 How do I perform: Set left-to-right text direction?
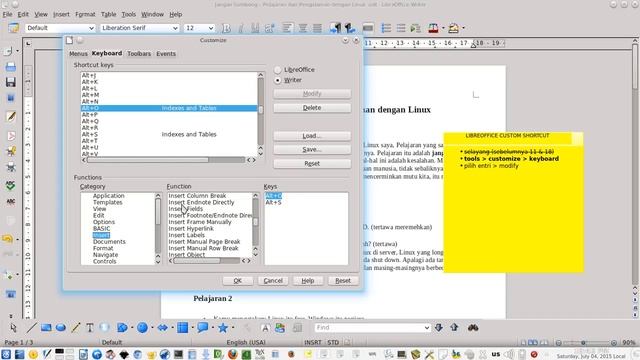click(x=335, y=28)
